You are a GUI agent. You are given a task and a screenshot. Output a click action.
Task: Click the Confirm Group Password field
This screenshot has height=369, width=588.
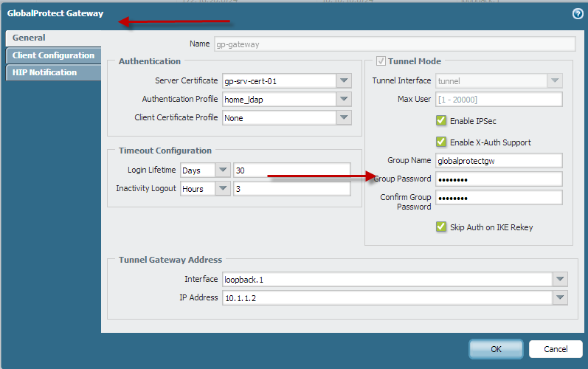pos(499,198)
